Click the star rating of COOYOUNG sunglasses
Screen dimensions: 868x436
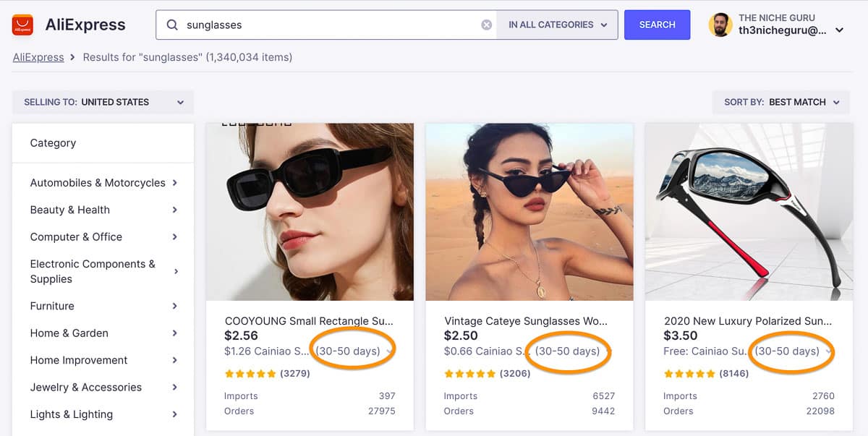click(x=250, y=374)
